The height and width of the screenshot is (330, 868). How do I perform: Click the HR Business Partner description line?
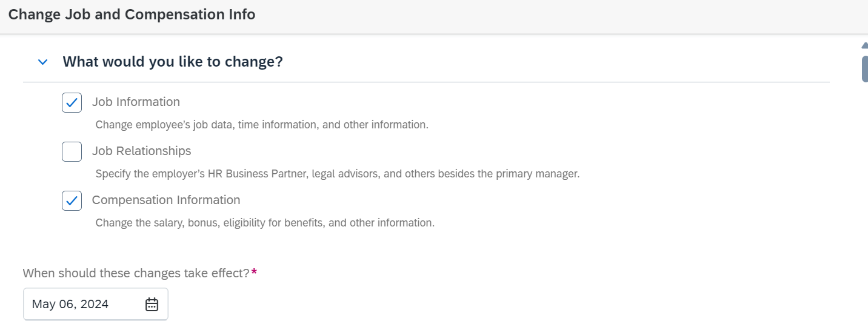[338, 174]
